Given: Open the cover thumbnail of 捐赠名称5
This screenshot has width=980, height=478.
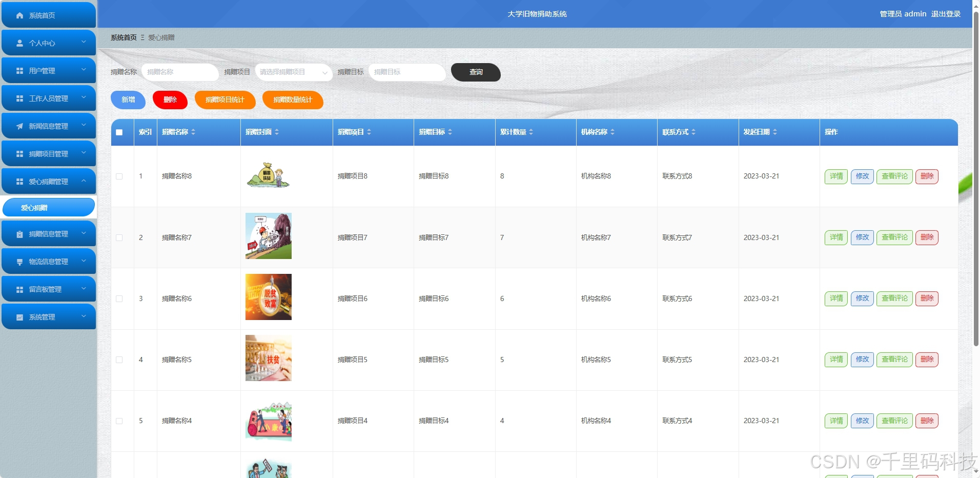Looking at the screenshot, I should coord(268,358).
